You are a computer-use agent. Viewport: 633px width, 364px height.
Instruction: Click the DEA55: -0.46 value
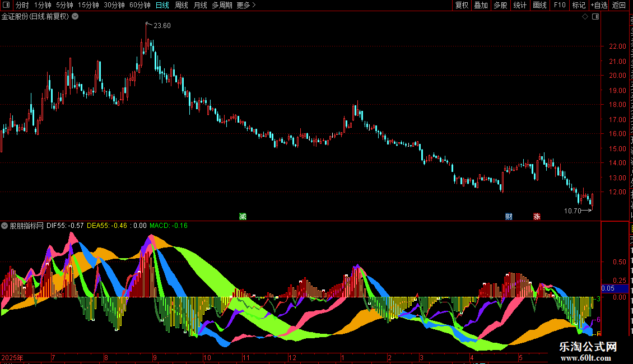107,226
